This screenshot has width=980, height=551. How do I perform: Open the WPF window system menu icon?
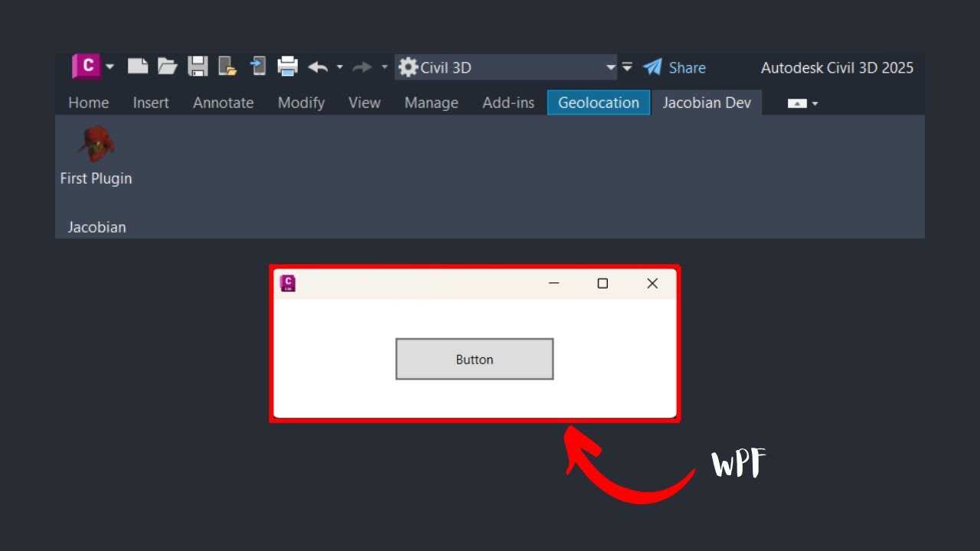click(288, 284)
